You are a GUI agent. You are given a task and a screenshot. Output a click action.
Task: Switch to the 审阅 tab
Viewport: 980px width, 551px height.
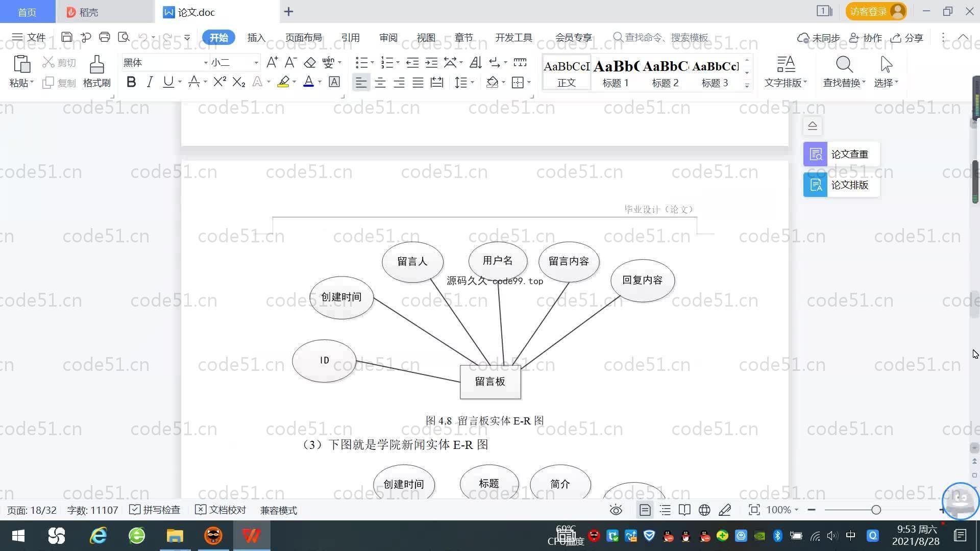388,38
